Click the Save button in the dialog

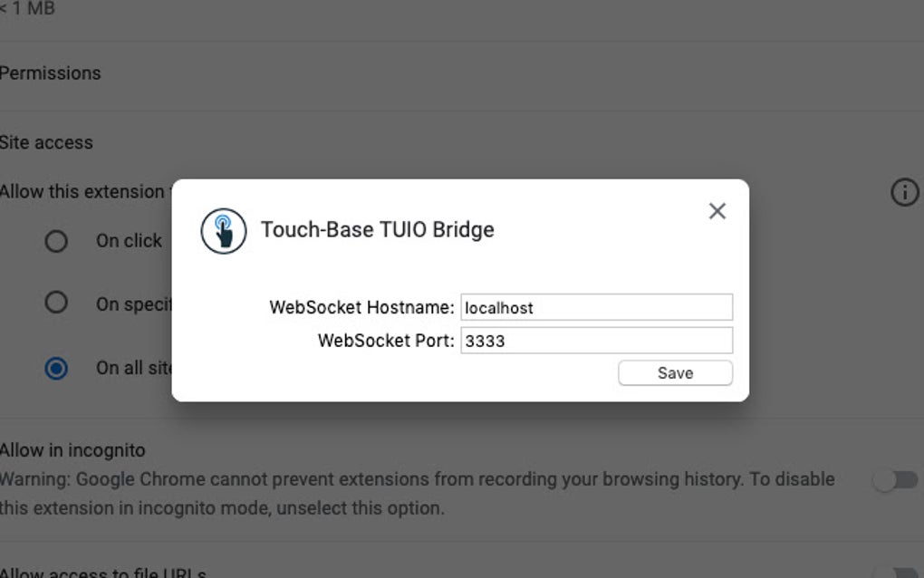pyautogui.click(x=675, y=372)
